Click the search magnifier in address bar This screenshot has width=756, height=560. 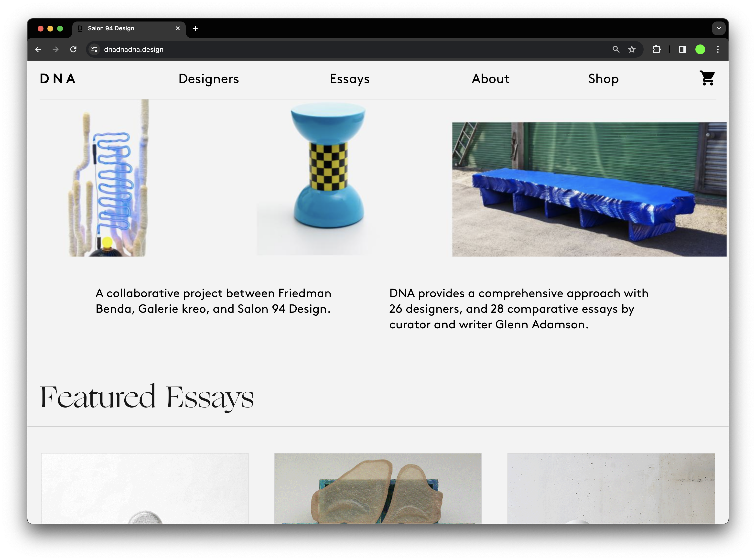(x=616, y=50)
